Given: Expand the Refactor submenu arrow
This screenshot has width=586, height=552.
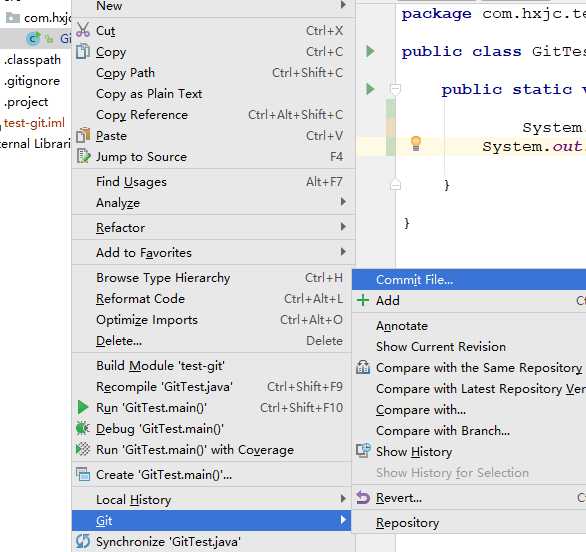Looking at the screenshot, I should 343,227.
